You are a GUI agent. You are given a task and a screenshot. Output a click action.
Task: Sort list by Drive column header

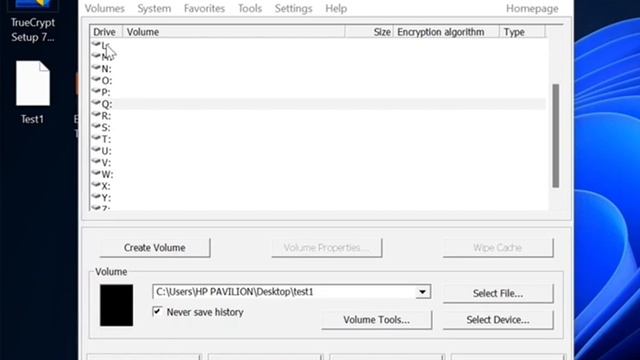106,32
